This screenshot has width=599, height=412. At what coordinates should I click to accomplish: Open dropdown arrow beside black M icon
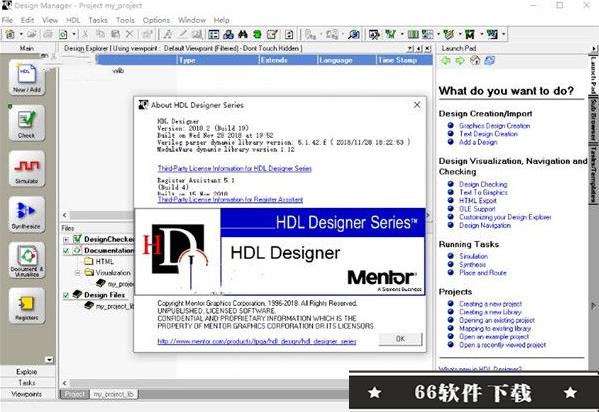481,34
